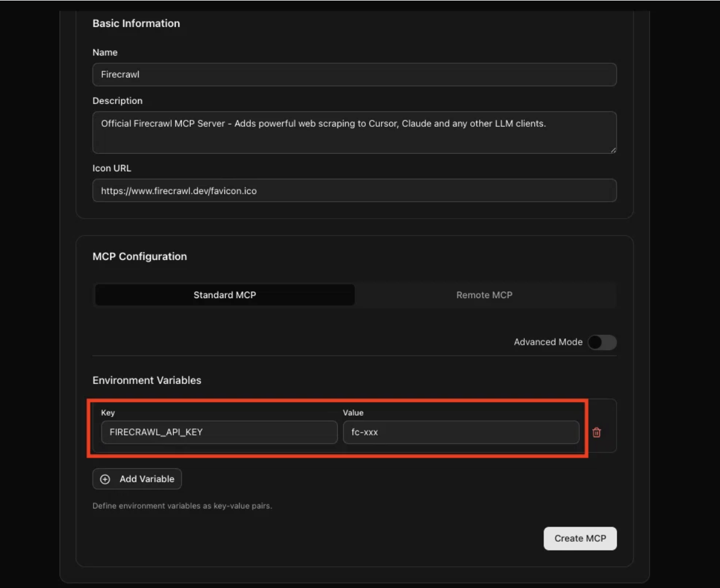This screenshot has width=720, height=588.
Task: Focus the Name field containing Firecrawl
Action: coord(355,75)
